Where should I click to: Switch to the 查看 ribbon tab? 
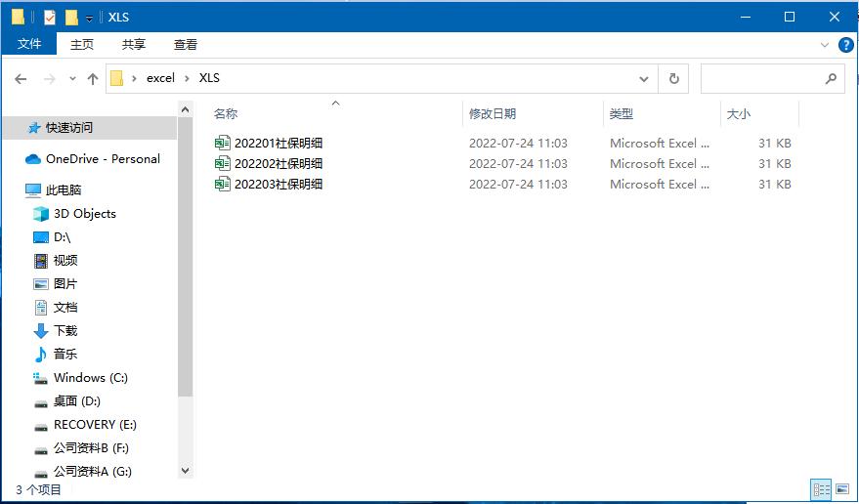185,44
